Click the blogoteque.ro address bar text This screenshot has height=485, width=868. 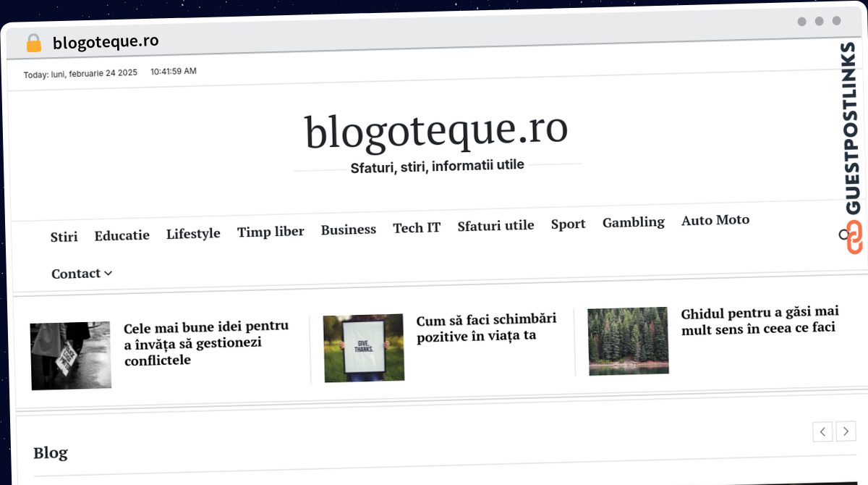pos(106,42)
